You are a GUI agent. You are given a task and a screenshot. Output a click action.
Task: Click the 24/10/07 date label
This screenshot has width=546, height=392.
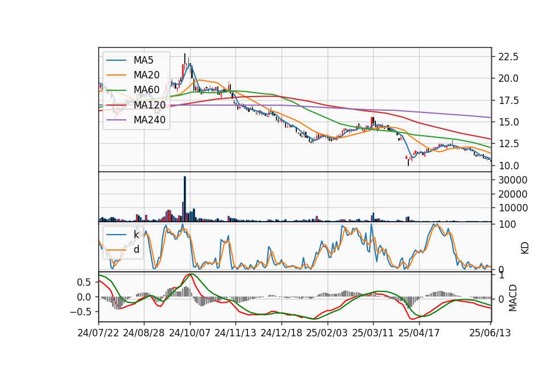190,333
